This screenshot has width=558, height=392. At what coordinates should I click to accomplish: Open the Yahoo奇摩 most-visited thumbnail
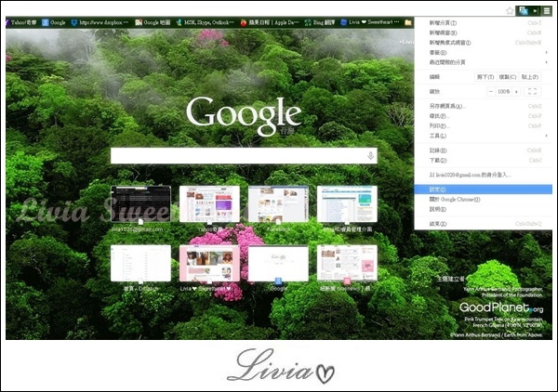coord(209,204)
